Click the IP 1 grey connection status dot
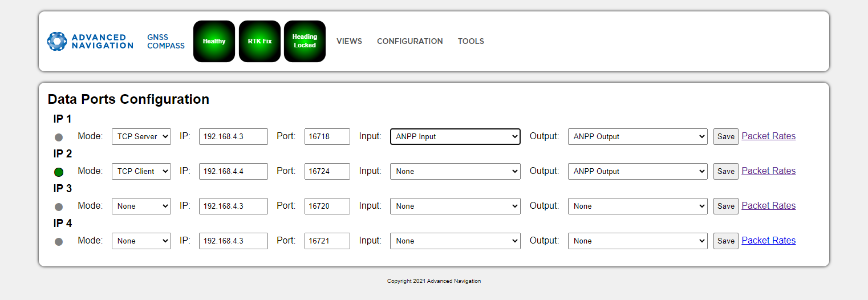The width and height of the screenshot is (868, 300). tap(59, 137)
